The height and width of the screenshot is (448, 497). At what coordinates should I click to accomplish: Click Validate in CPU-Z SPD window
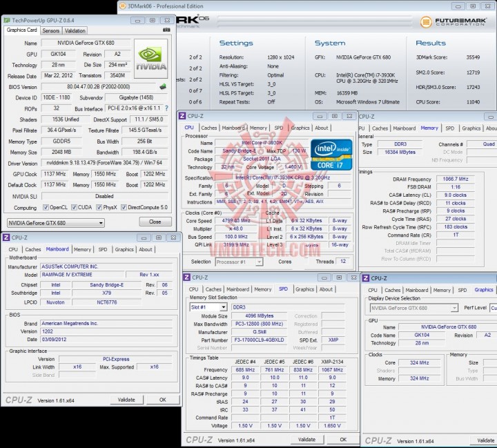click(x=306, y=440)
